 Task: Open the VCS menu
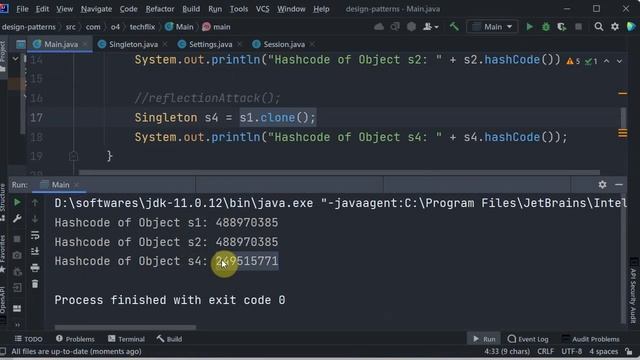[262, 9]
